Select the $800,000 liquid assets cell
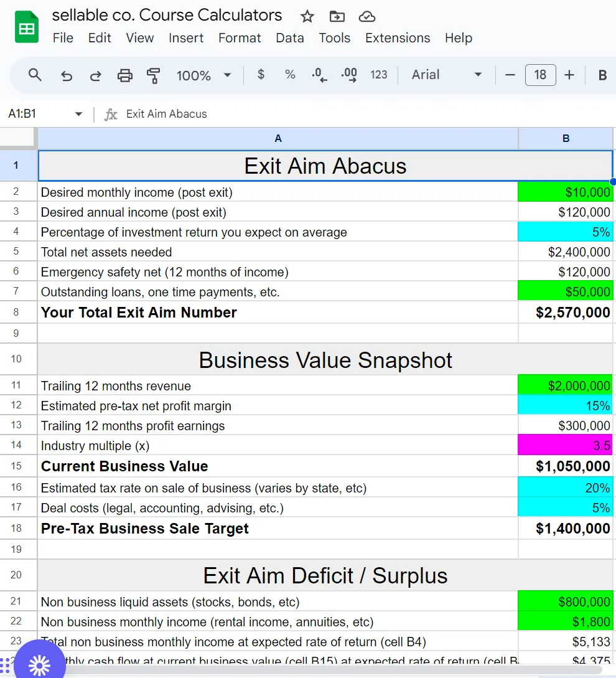Image resolution: width=616 pixels, height=678 pixels. [566, 602]
